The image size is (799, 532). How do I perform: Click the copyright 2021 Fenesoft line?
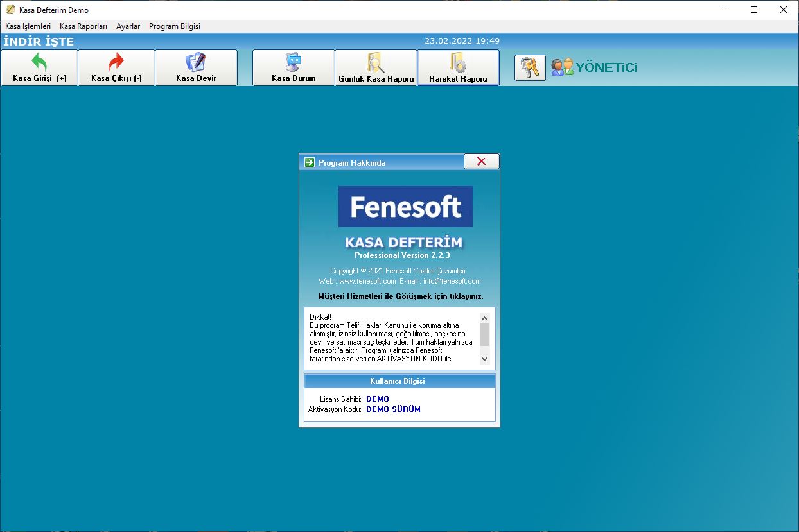398,271
